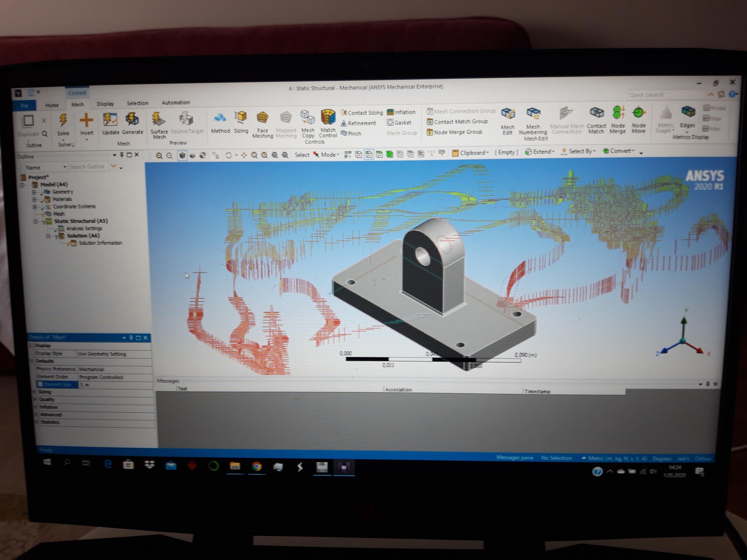Click the Pinch button

351,134
